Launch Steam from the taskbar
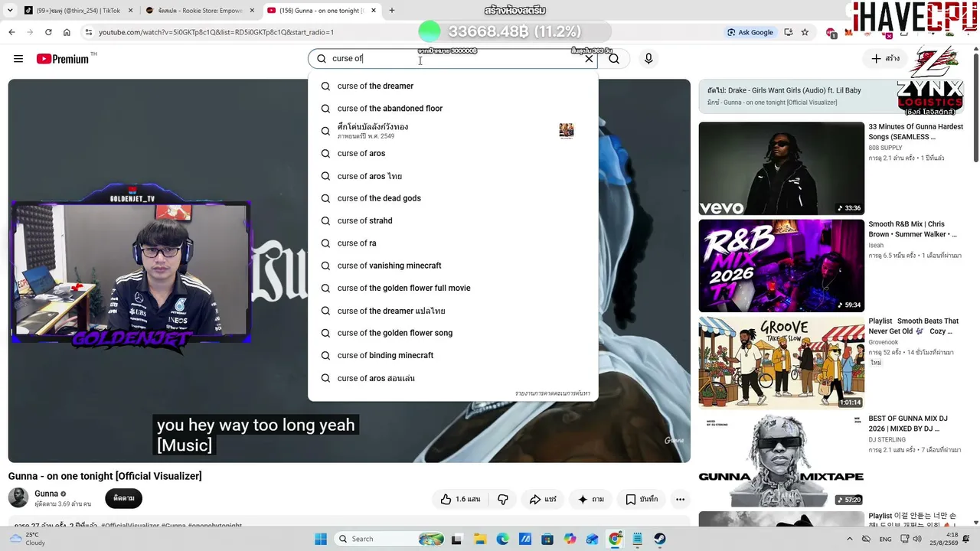The image size is (980, 551). coord(660,539)
